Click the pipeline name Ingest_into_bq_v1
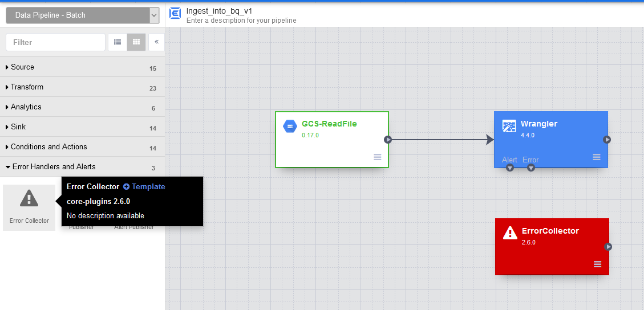Viewport: 644px width, 310px height. pos(219,11)
